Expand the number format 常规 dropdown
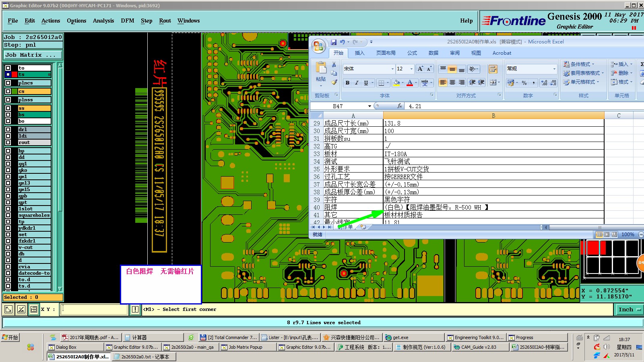 pyautogui.click(x=554, y=69)
